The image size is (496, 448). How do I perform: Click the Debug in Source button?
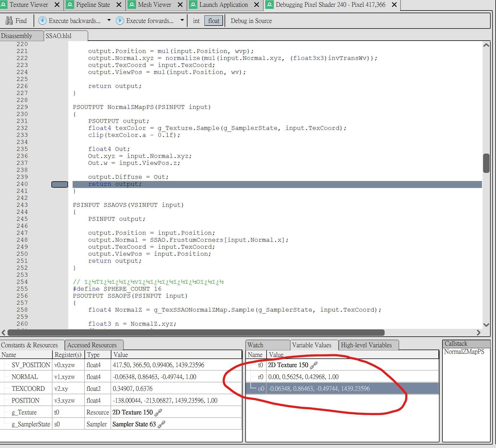point(251,21)
